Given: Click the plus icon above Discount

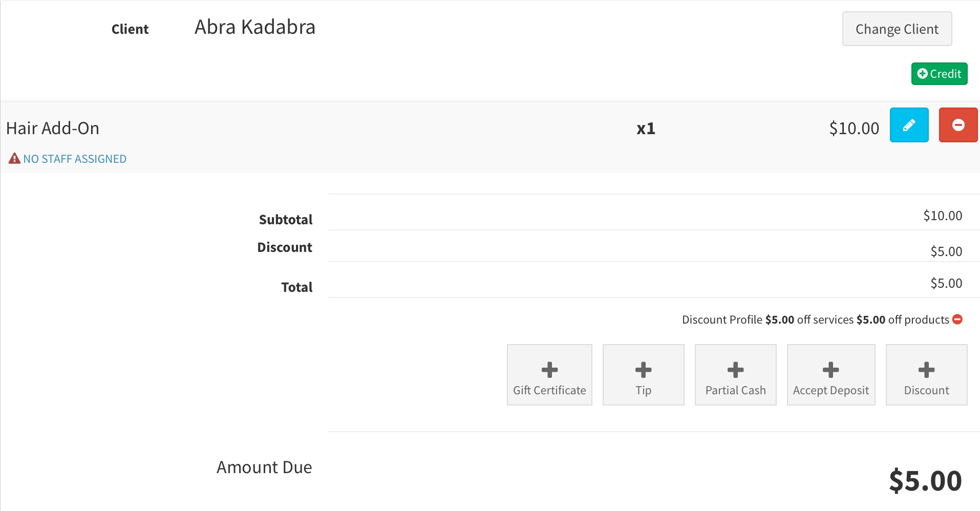Looking at the screenshot, I should point(926,370).
